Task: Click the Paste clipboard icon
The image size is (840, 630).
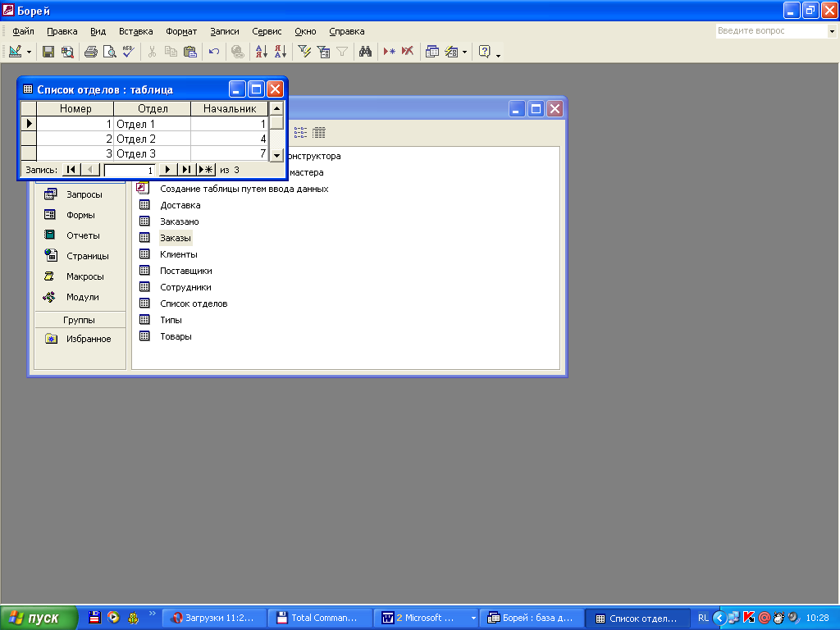Action: coord(189,52)
